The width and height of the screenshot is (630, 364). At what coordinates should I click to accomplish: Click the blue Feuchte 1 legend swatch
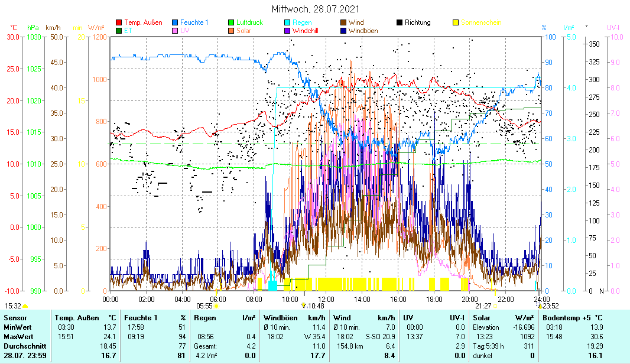pyautogui.click(x=175, y=22)
